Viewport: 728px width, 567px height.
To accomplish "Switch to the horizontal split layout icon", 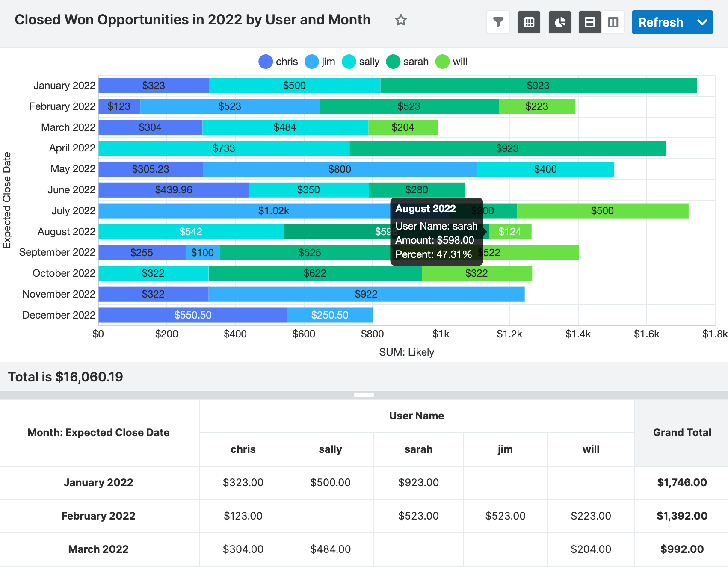I will pyautogui.click(x=590, y=22).
